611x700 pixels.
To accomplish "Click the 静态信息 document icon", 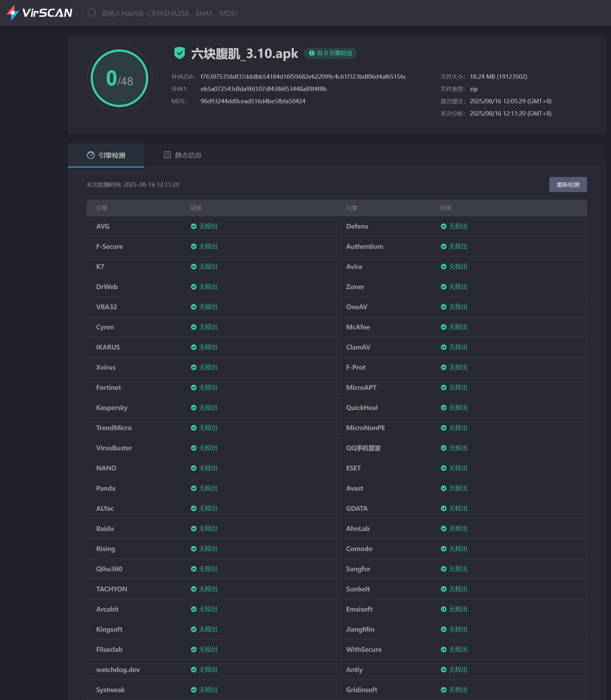I will [167, 155].
